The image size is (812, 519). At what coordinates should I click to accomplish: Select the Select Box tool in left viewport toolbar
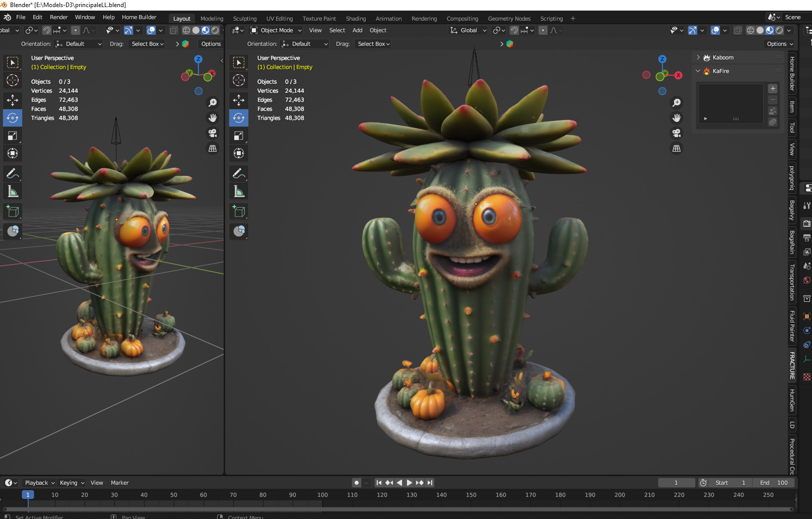[13, 62]
